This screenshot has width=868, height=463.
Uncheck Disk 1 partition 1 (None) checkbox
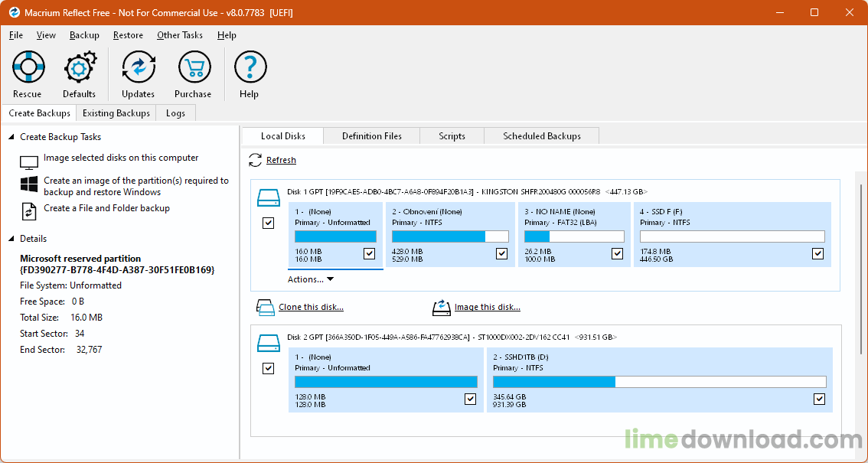369,253
